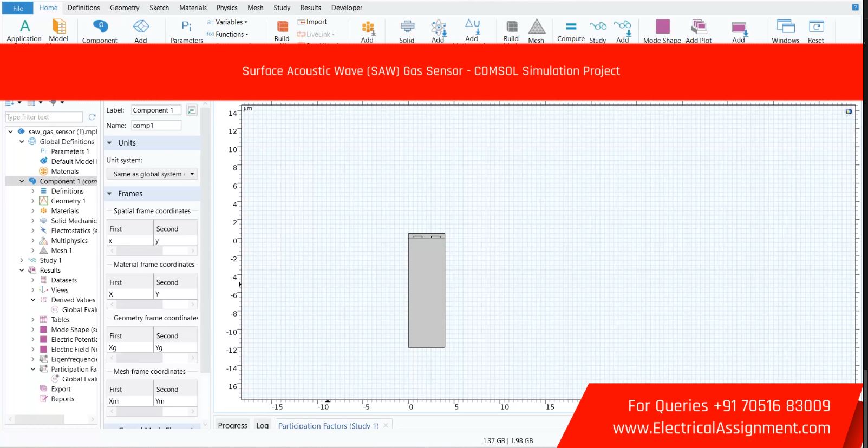Viewport: 868px width, 448px height.
Task: Select the Datasets tree item
Action: [63, 280]
